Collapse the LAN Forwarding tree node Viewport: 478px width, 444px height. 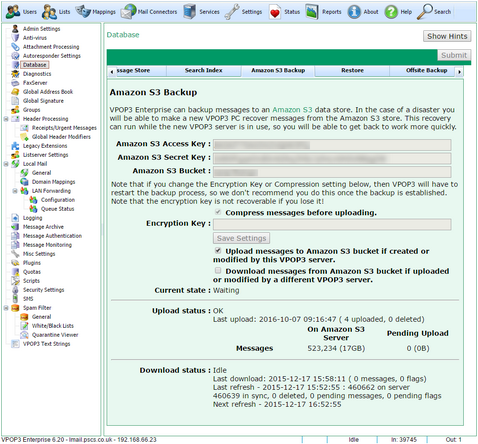[x=15, y=191]
